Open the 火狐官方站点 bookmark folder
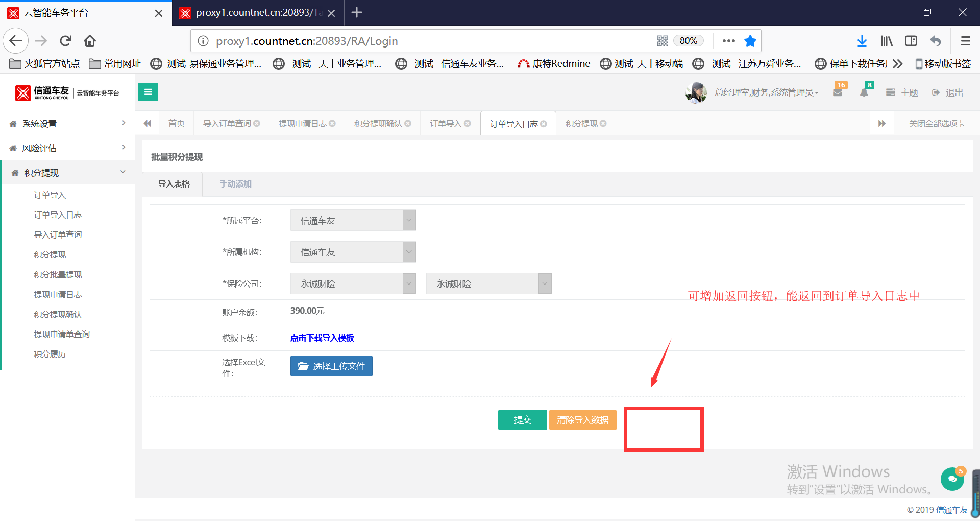Image resolution: width=980 pixels, height=521 pixels. click(x=45, y=63)
